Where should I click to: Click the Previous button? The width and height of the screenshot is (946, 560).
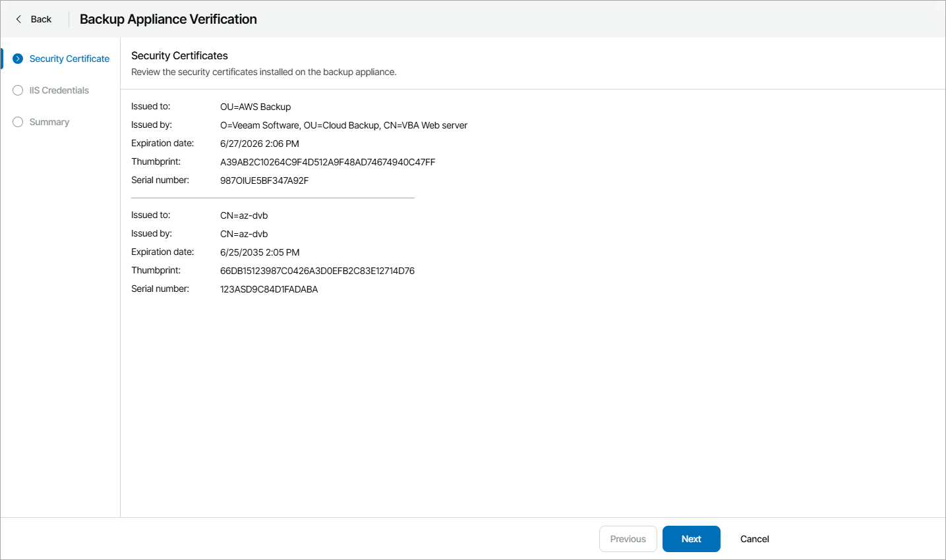[628, 538]
